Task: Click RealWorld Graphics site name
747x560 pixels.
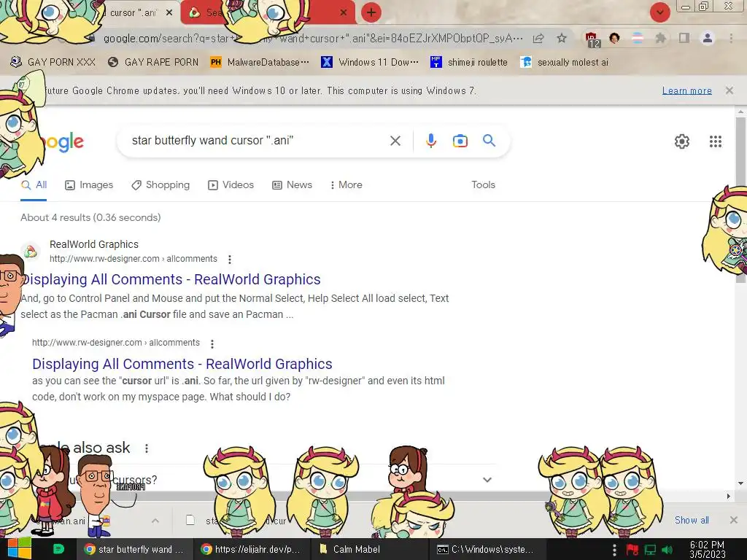Action: (x=94, y=244)
